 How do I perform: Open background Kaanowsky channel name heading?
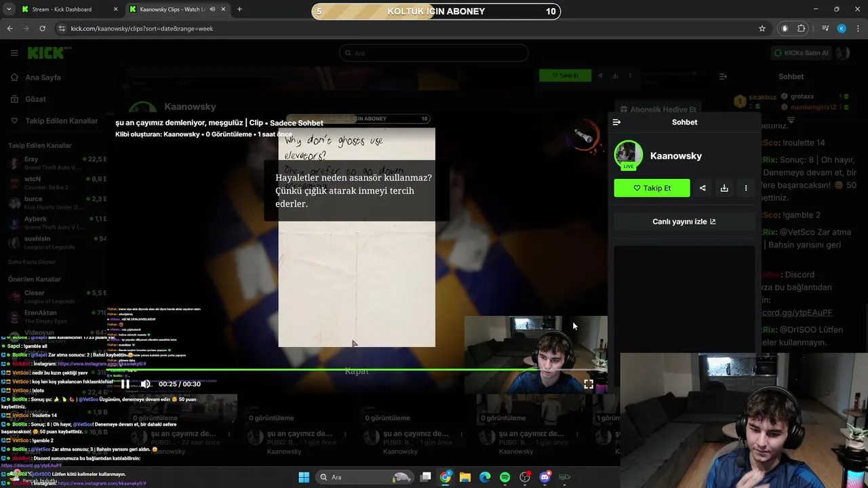pyautogui.click(x=190, y=107)
